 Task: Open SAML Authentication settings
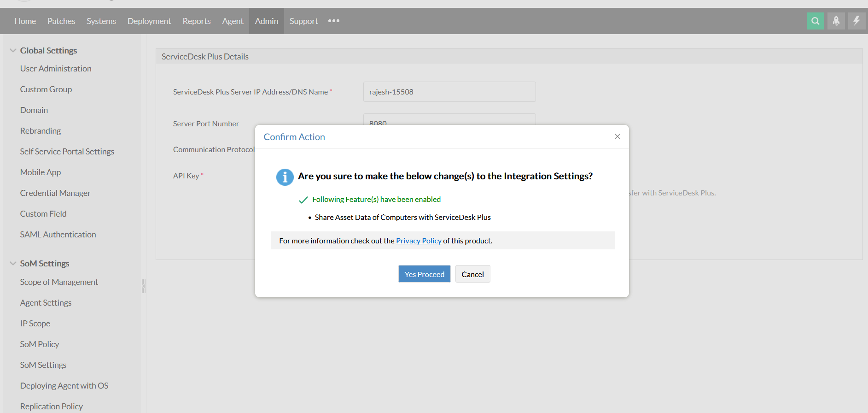pyautogui.click(x=58, y=235)
